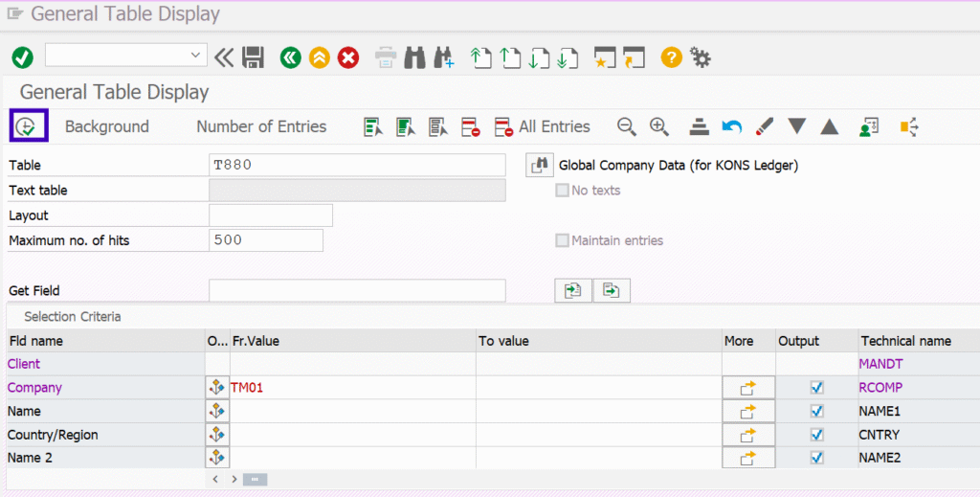Click the Table input field containing T880
Viewport: 980px width, 497px height.
click(357, 165)
